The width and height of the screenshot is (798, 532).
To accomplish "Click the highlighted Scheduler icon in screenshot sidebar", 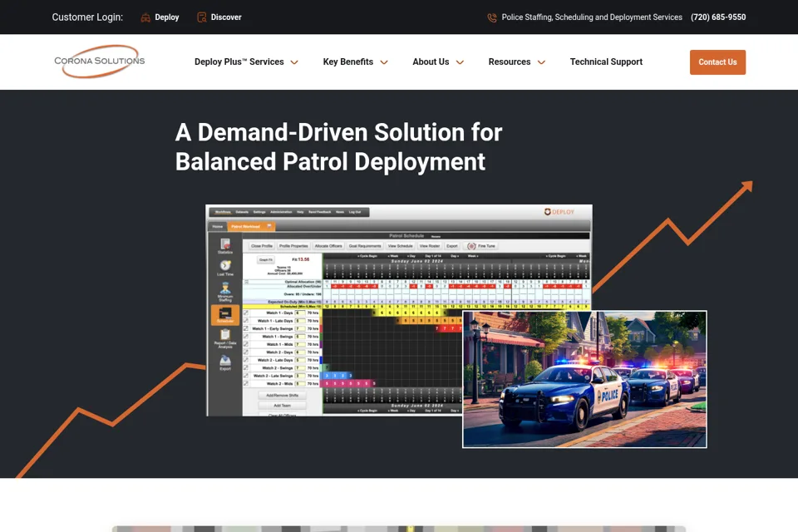I will click(x=225, y=314).
